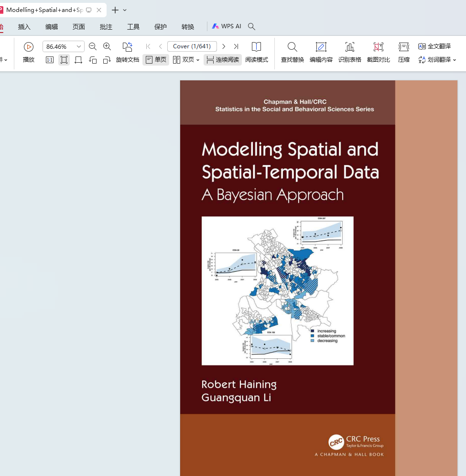
Task: Click the page number field Cover (1/641)
Action: click(x=192, y=46)
